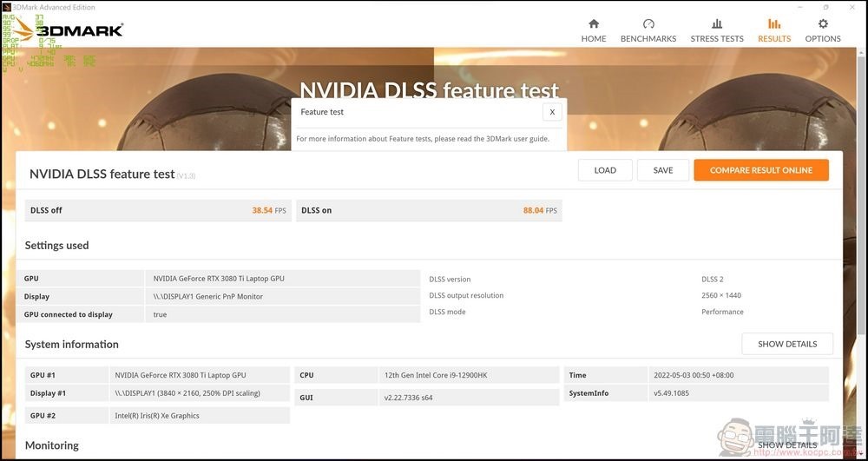Click the 3DMark logo
This screenshot has height=461, width=868.
coord(68,30)
